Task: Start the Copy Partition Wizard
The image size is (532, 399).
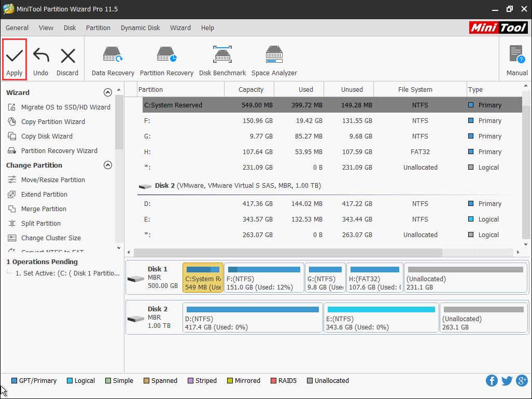Action: 46,121
